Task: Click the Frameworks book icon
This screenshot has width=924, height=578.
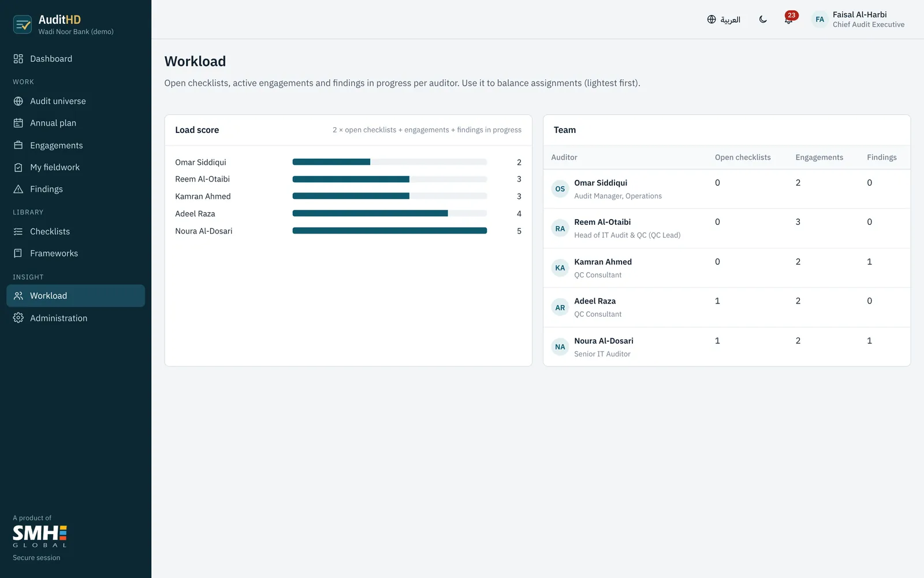Action: 18,253
